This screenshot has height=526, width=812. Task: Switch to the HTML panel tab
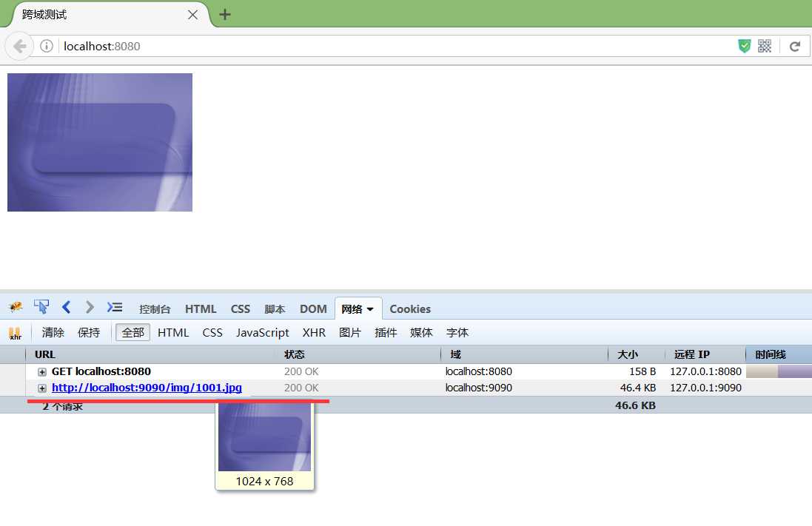click(x=201, y=309)
